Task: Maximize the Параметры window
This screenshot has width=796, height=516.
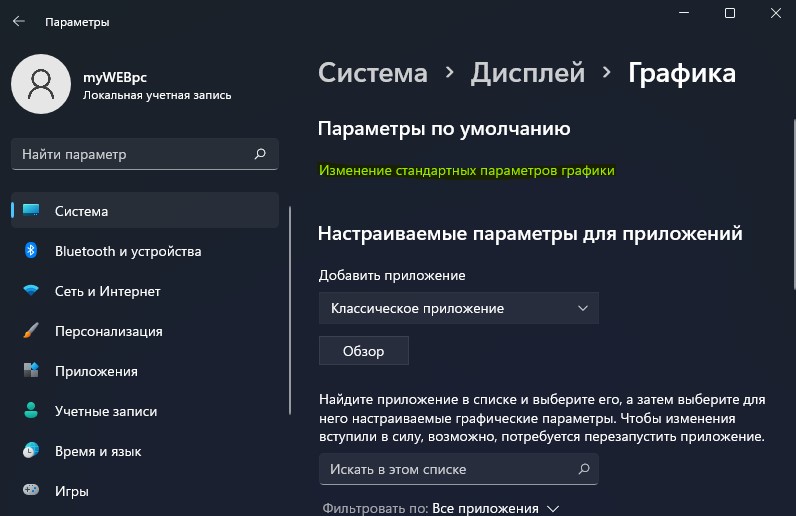Action: point(729,13)
